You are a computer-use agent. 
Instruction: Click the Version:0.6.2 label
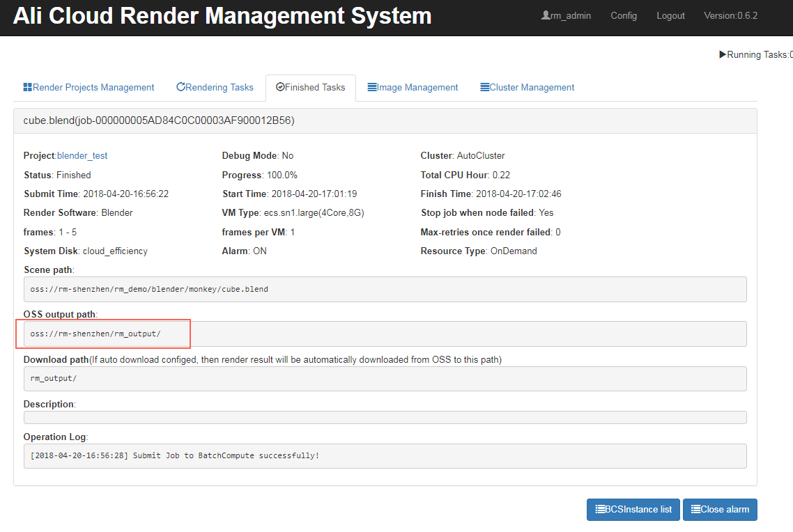pyautogui.click(x=730, y=15)
